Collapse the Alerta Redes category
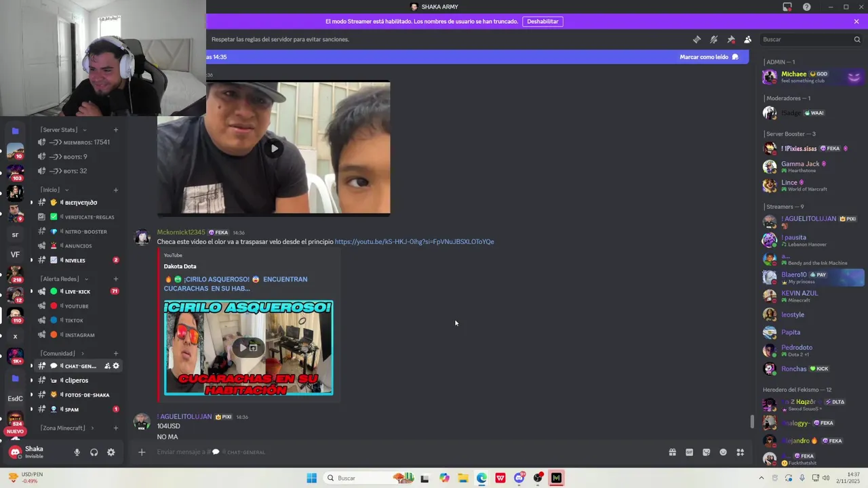The width and height of the screenshot is (868, 488). click(x=64, y=279)
